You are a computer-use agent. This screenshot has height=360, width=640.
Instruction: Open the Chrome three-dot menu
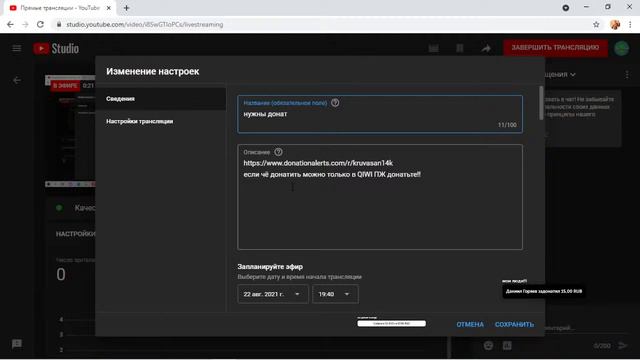coord(630,24)
